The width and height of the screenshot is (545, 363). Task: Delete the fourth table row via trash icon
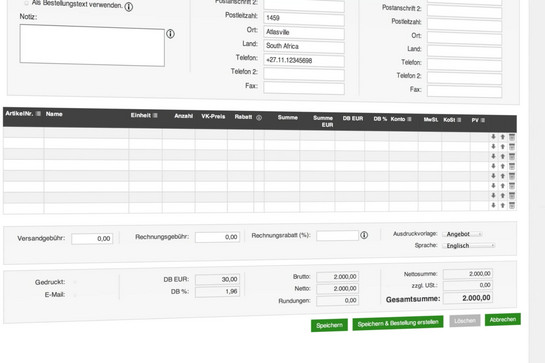click(x=512, y=166)
